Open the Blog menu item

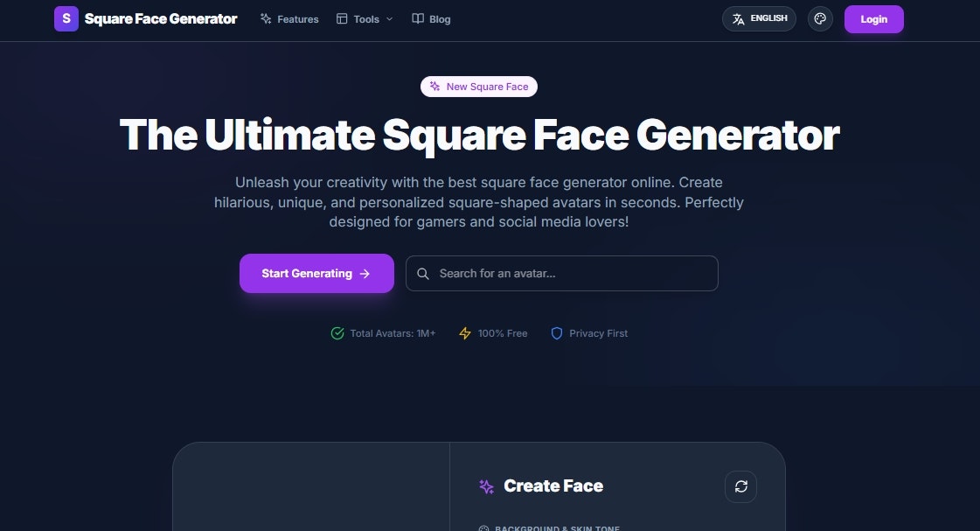click(439, 18)
